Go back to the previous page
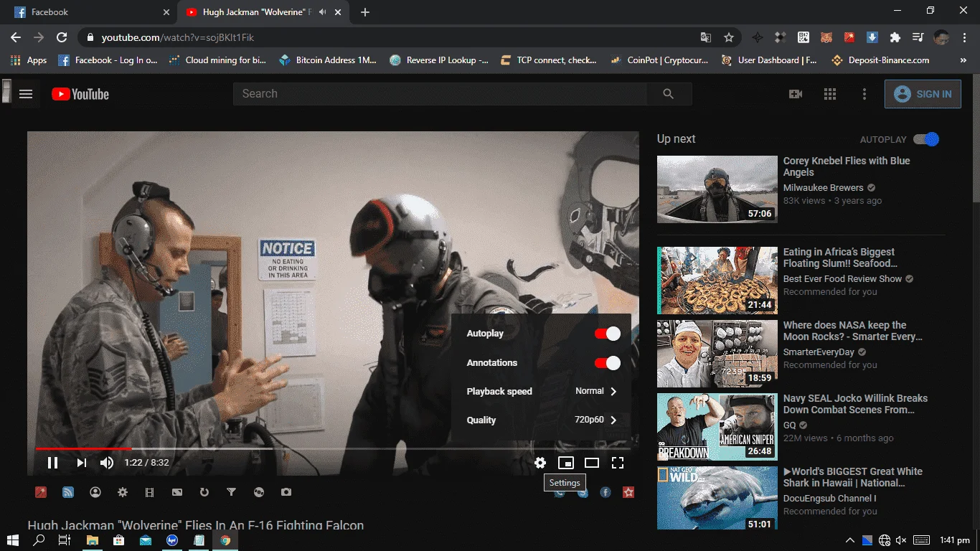The width and height of the screenshot is (980, 551). pos(16,37)
